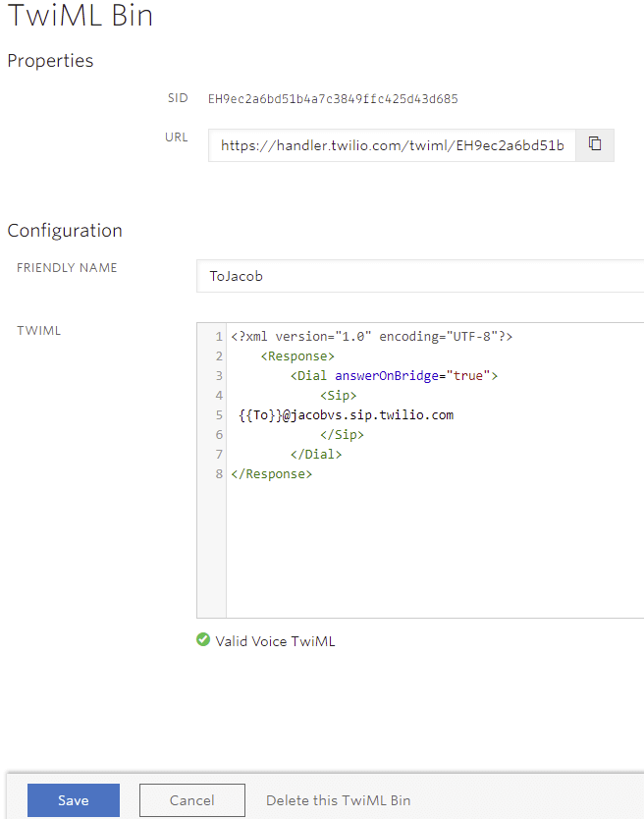Screen dimensions: 644x819
Task: Click the closing Sip tag
Action: (342, 435)
